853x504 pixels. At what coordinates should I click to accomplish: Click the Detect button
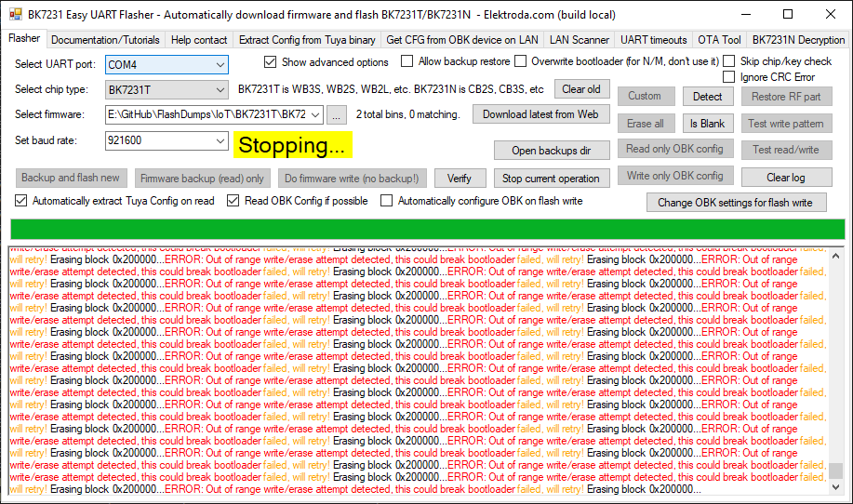[x=708, y=97]
